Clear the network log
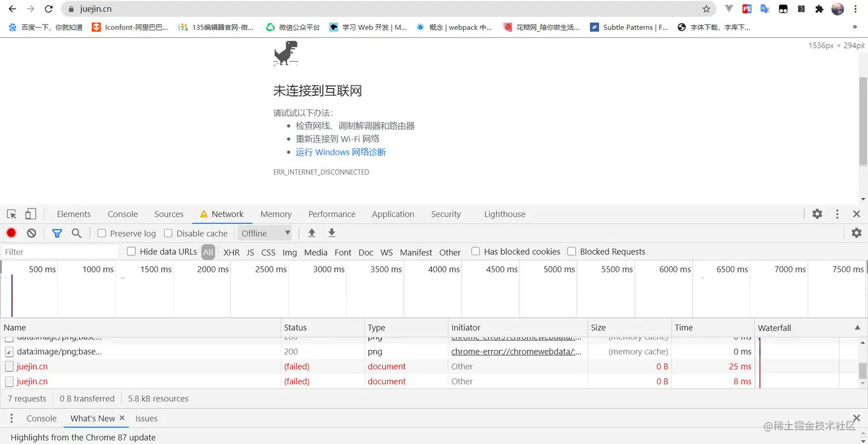Screen dimensions: 868x444 tap(32, 233)
